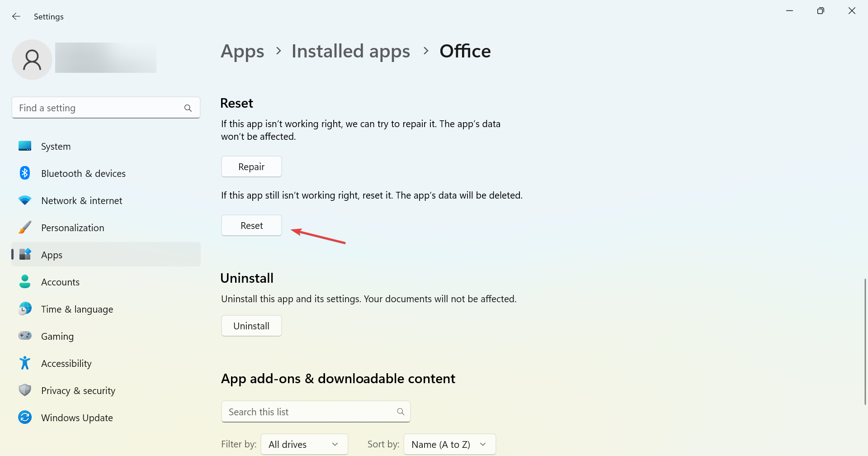
Task: Click the Reset button
Action: tap(251, 226)
